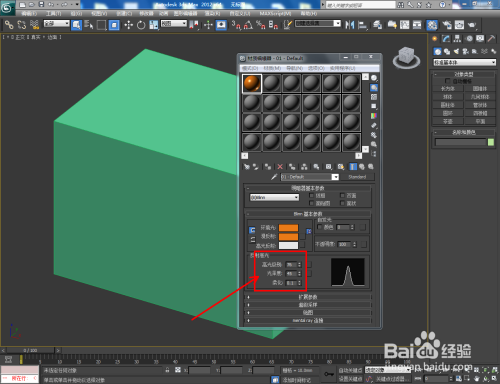
Task: Expand the SuperSampling rollout
Action: coord(308,305)
